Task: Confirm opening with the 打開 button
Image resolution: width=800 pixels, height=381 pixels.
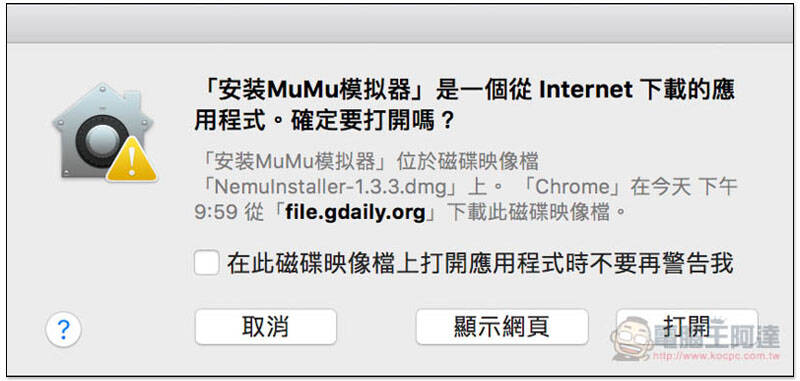Action: 687,326
